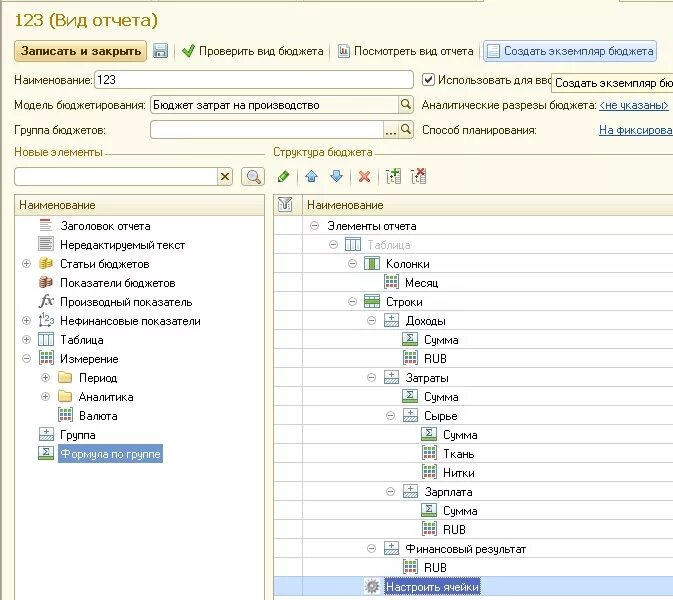Delete element with red X icon
The image size is (673, 600).
pyautogui.click(x=364, y=176)
